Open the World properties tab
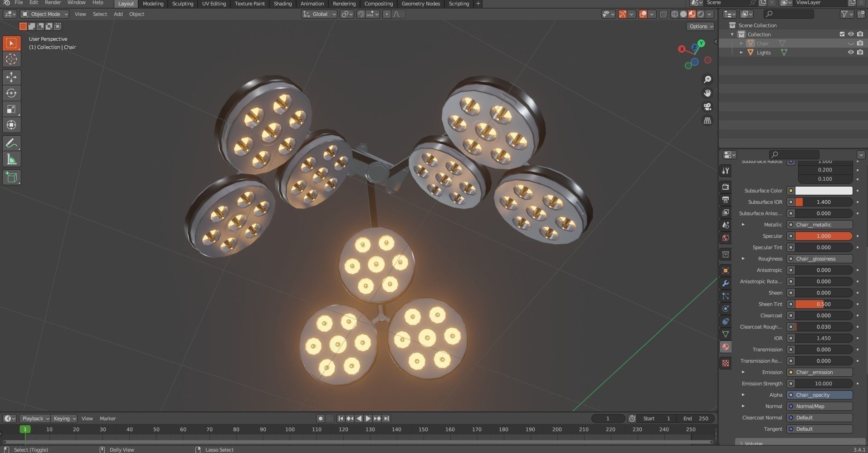The width and height of the screenshot is (868, 453). coord(726,238)
